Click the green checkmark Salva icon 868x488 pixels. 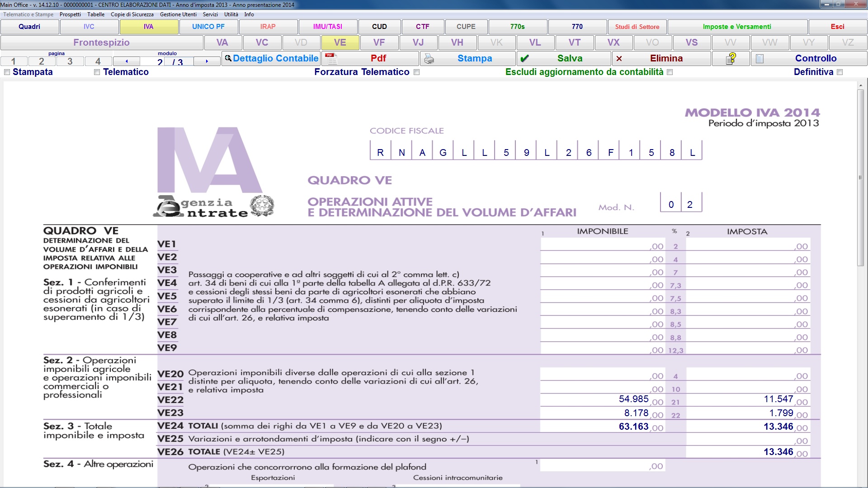coord(524,58)
